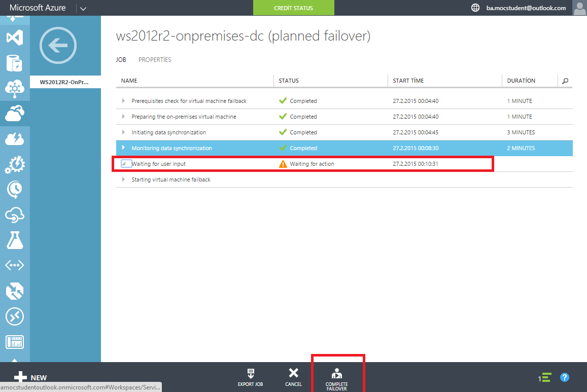Open Networks sidebar icon with dots
The image size is (587, 392).
point(15,265)
